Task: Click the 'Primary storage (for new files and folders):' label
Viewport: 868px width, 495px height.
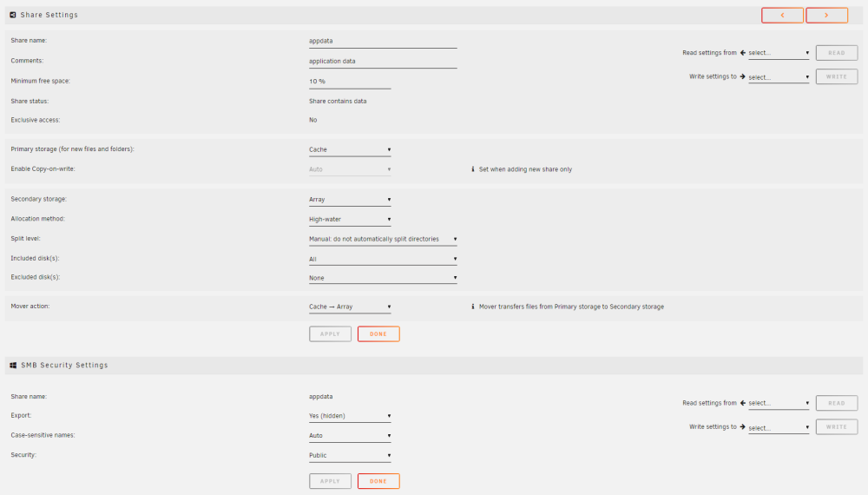Action: pyautogui.click(x=73, y=149)
